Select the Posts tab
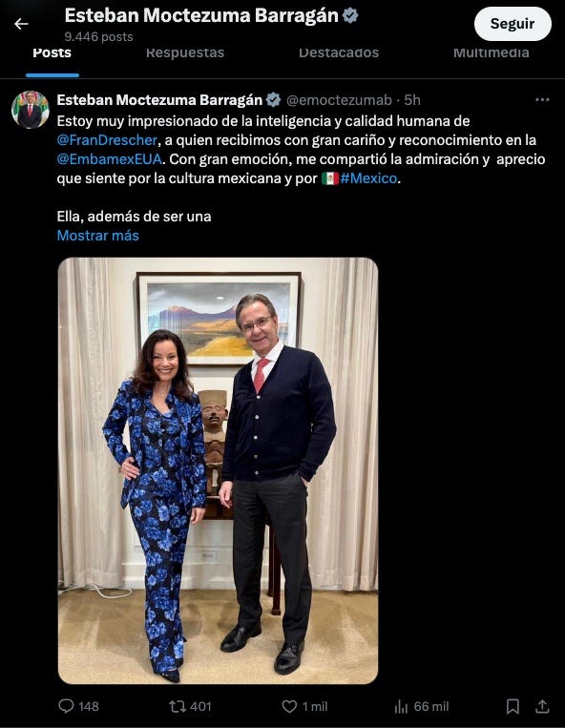The image size is (565, 728). 52,52
